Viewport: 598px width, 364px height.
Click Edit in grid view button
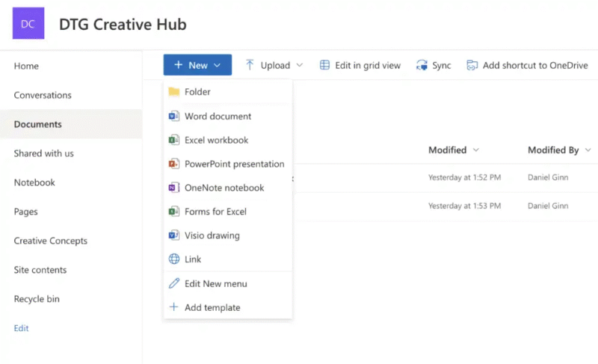360,65
